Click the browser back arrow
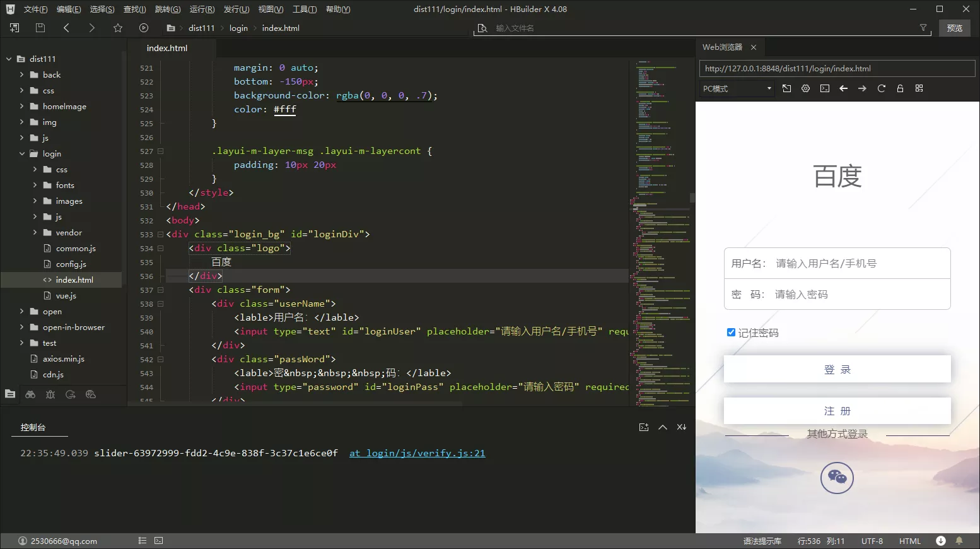This screenshot has width=980, height=549. tap(844, 88)
